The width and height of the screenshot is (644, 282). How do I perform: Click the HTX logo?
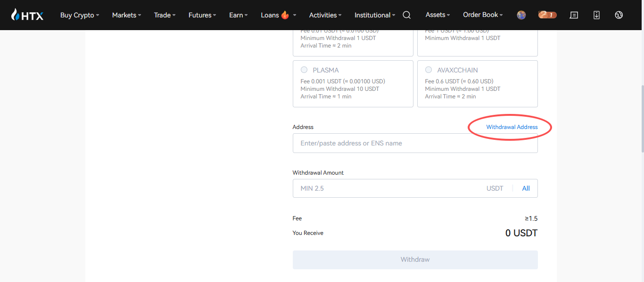(27, 15)
